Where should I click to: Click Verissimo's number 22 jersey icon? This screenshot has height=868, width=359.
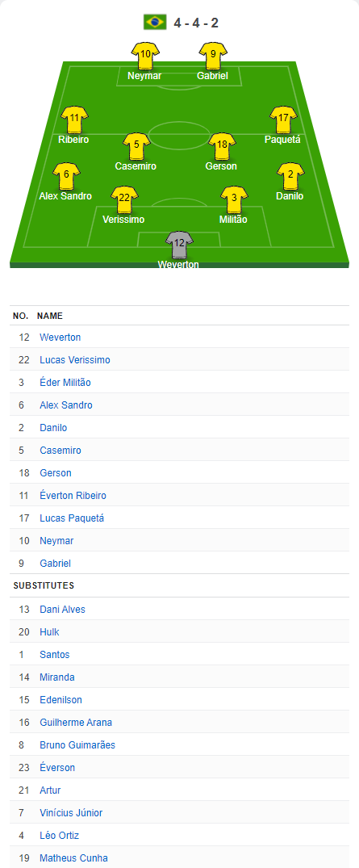pyautogui.click(x=124, y=199)
